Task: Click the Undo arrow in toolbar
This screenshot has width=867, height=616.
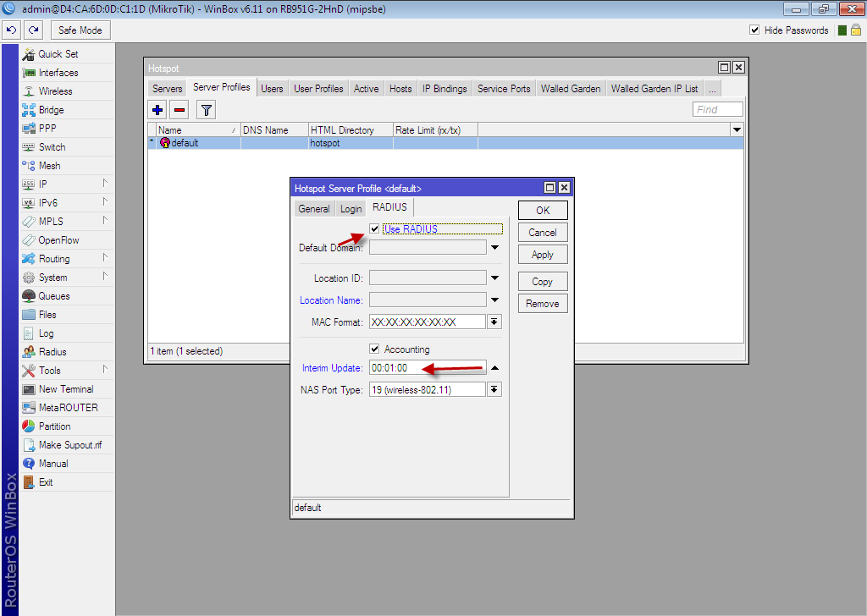Action: [12, 30]
